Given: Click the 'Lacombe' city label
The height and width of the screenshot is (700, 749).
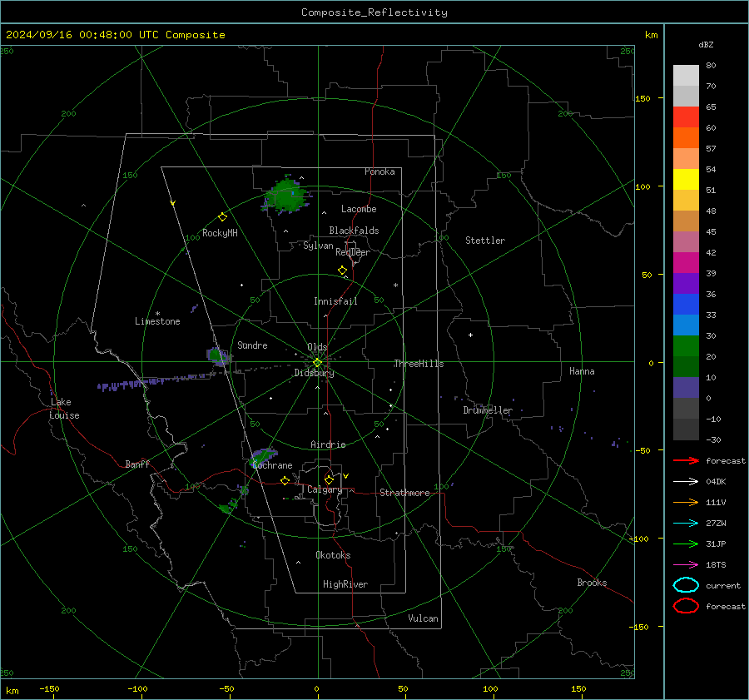Looking at the screenshot, I should point(359,209).
